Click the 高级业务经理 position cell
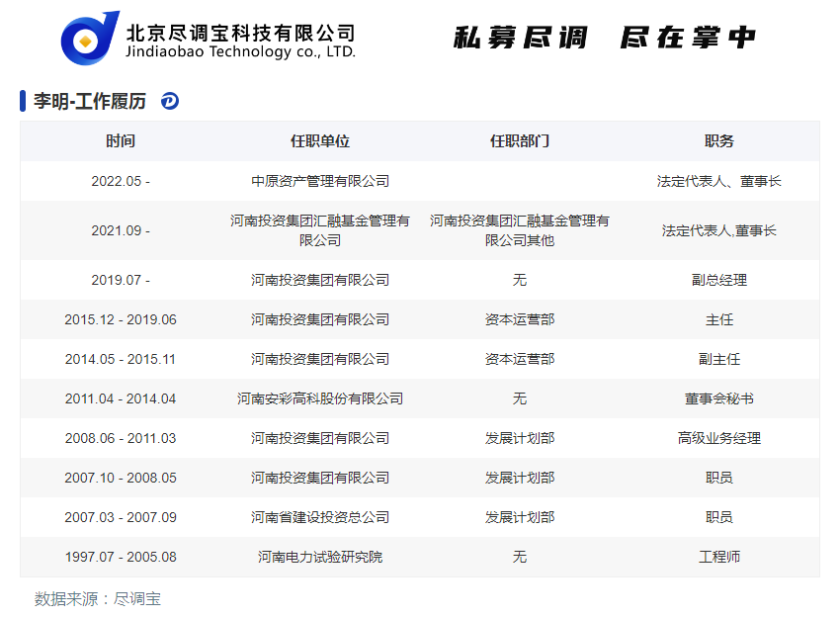The image size is (840, 618). click(x=718, y=438)
